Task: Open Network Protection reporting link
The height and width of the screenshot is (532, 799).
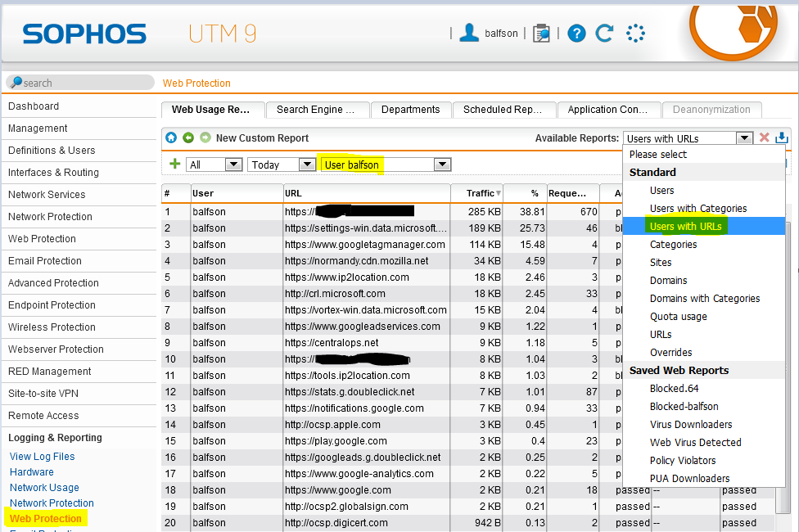Action: 52,503
